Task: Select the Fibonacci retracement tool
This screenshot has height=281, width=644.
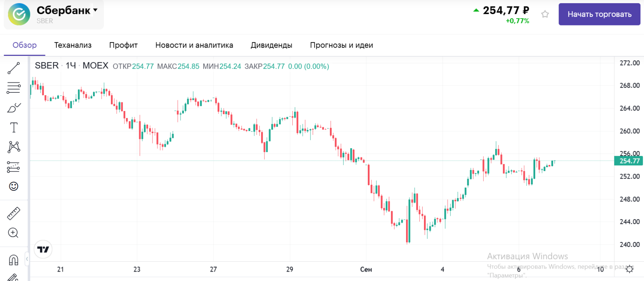Action: (x=14, y=87)
